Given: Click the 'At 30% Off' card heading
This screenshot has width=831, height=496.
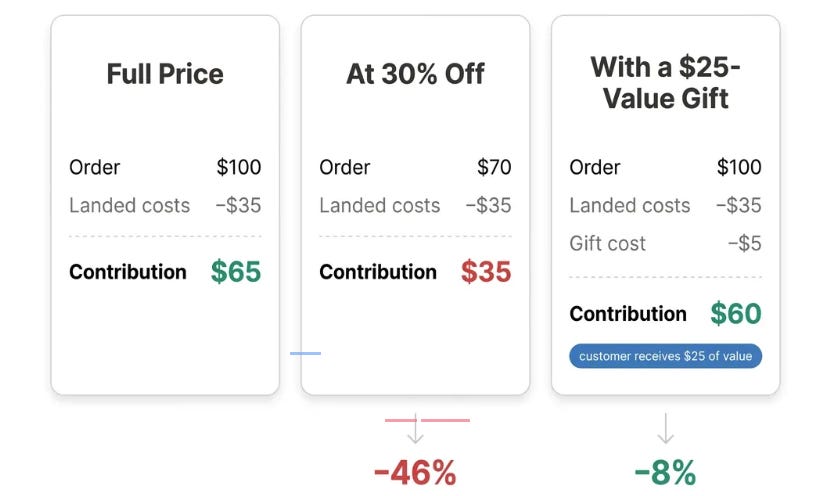Looking at the screenshot, I should point(415,74).
